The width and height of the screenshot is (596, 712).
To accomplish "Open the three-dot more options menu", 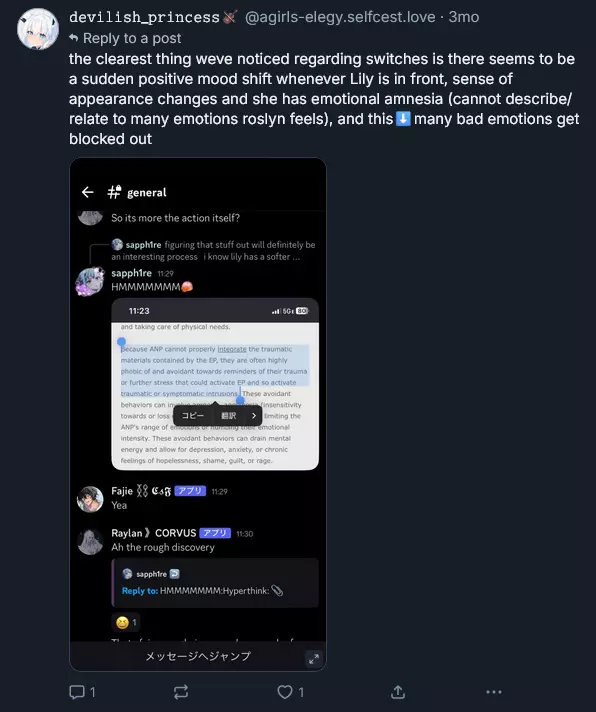I will pyautogui.click(x=494, y=692).
